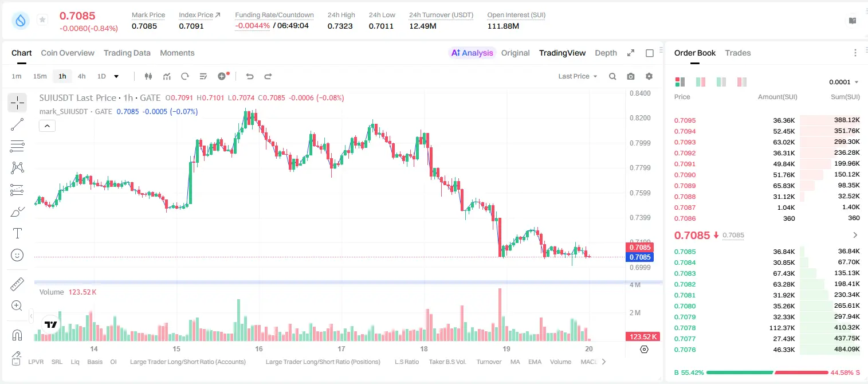Select the 15m timeframe
Image resolution: width=868 pixels, height=384 pixels.
40,76
